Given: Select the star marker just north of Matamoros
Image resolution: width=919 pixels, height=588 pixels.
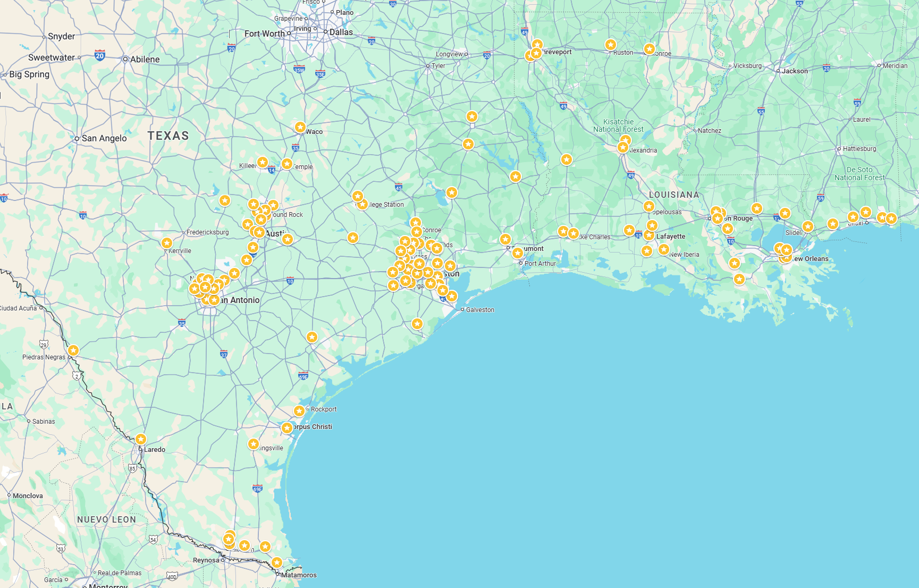Looking at the screenshot, I should (x=277, y=562).
